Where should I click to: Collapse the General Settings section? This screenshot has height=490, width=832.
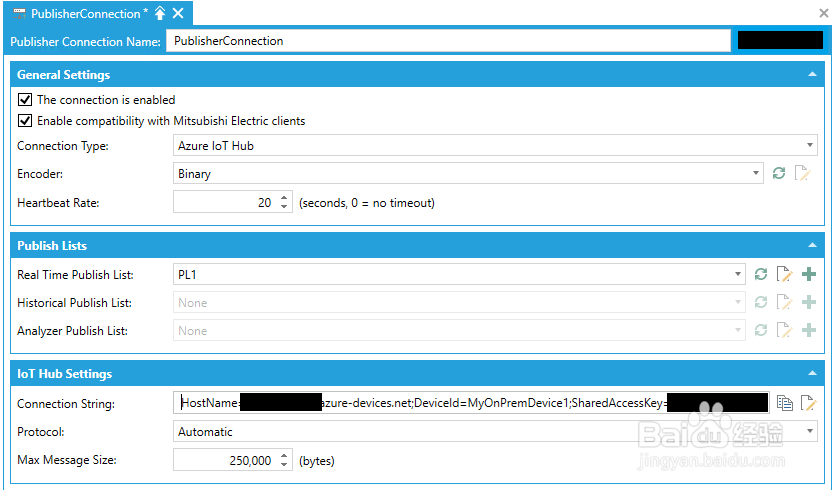coord(812,74)
